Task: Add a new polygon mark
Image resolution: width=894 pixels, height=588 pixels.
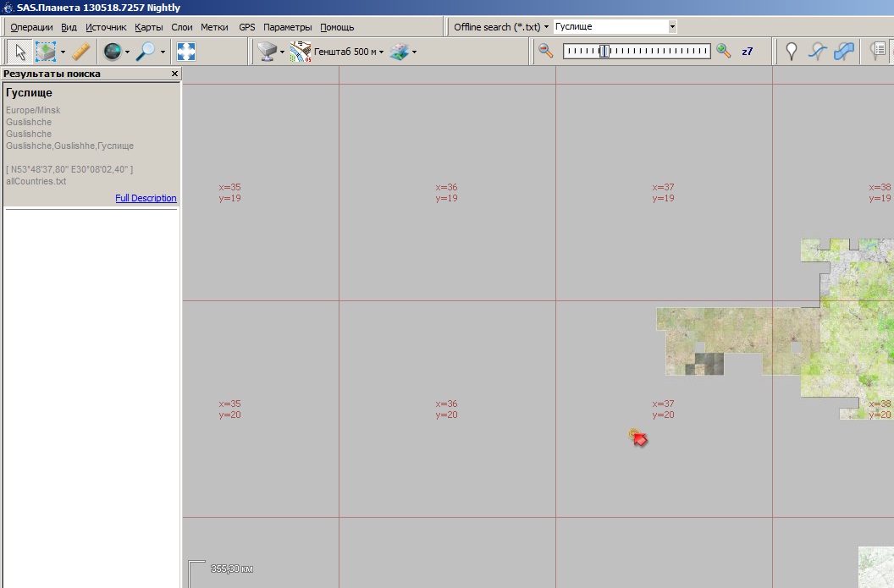Action: point(843,52)
